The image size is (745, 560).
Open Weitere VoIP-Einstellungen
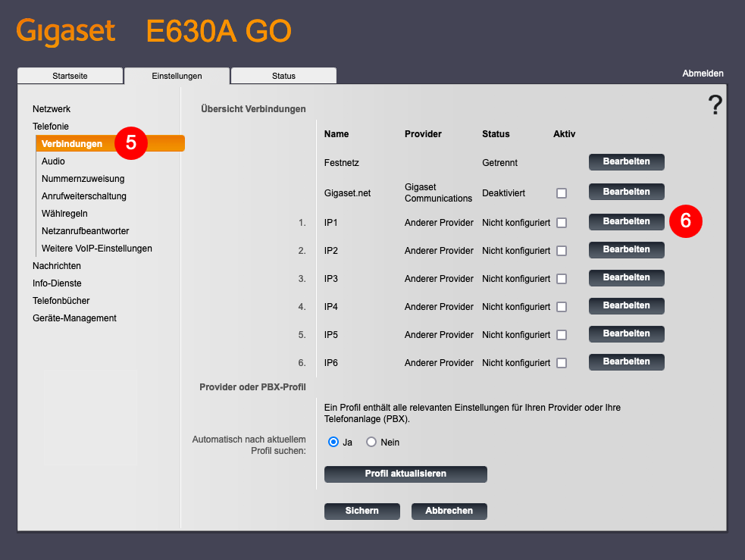[x=97, y=249]
